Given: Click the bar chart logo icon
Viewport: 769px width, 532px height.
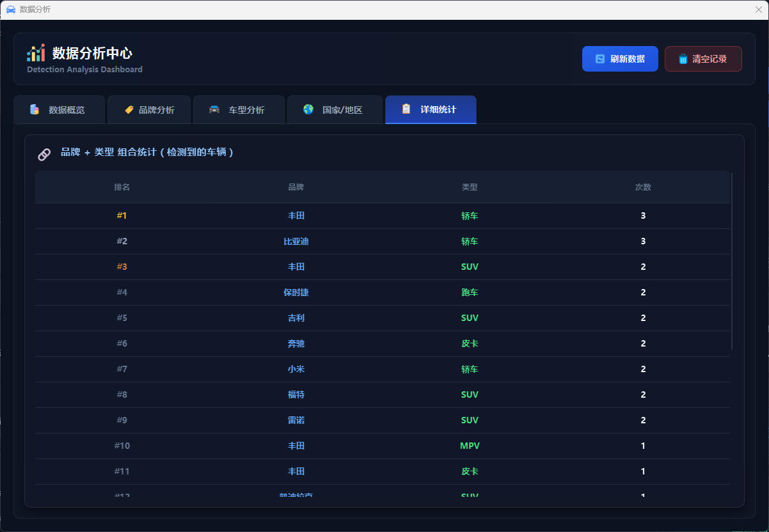Looking at the screenshot, I should [36, 53].
